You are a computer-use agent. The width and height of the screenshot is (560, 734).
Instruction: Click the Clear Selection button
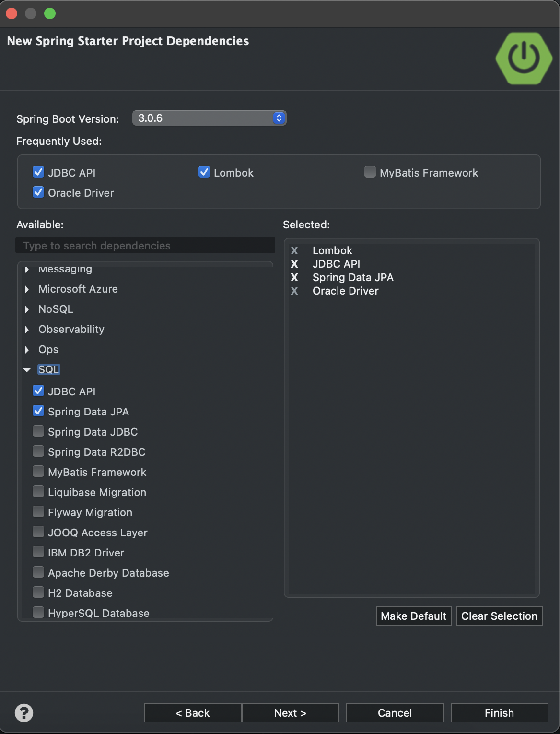(499, 616)
